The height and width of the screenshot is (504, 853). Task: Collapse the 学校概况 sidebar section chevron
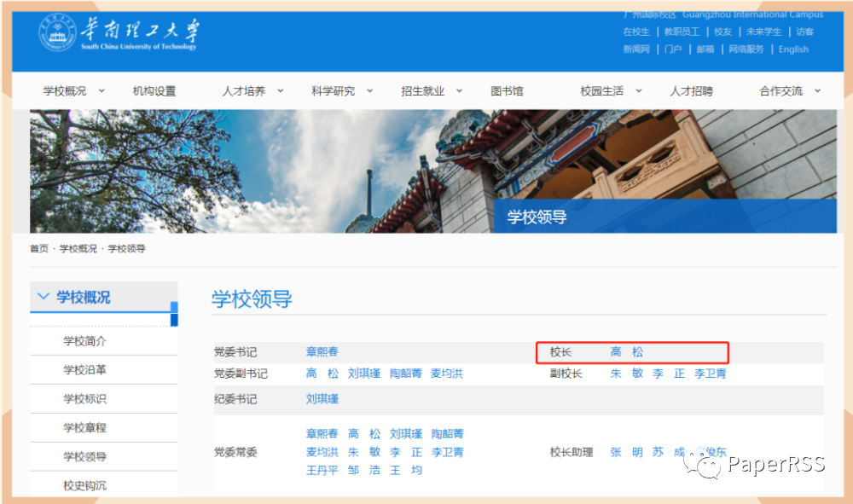(x=44, y=297)
